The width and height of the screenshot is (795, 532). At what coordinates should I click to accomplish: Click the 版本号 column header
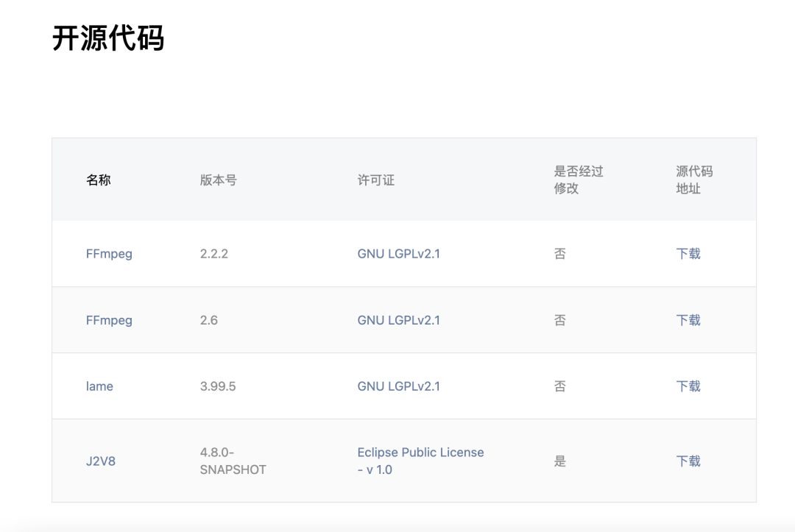pyautogui.click(x=218, y=180)
